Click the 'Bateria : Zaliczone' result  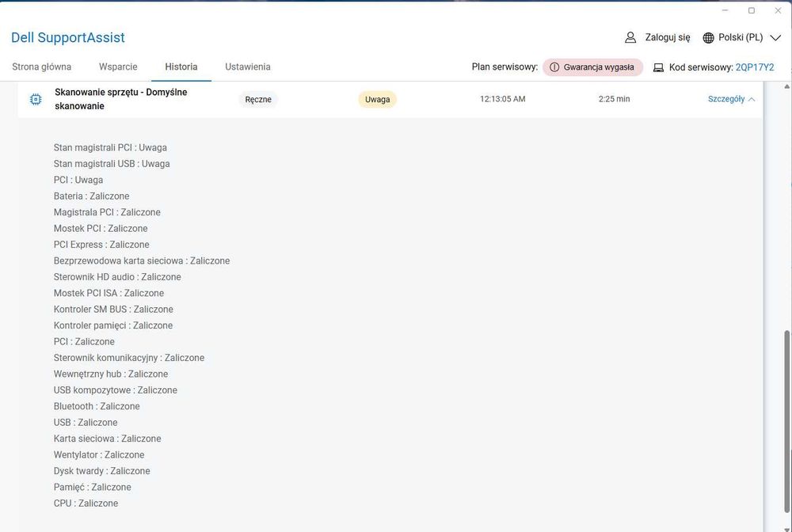[91, 196]
